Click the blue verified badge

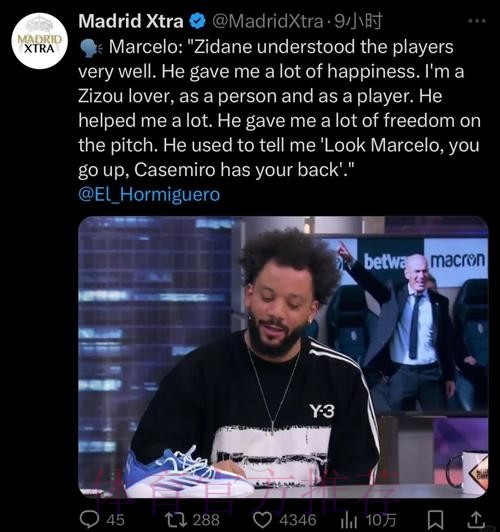click(x=198, y=21)
